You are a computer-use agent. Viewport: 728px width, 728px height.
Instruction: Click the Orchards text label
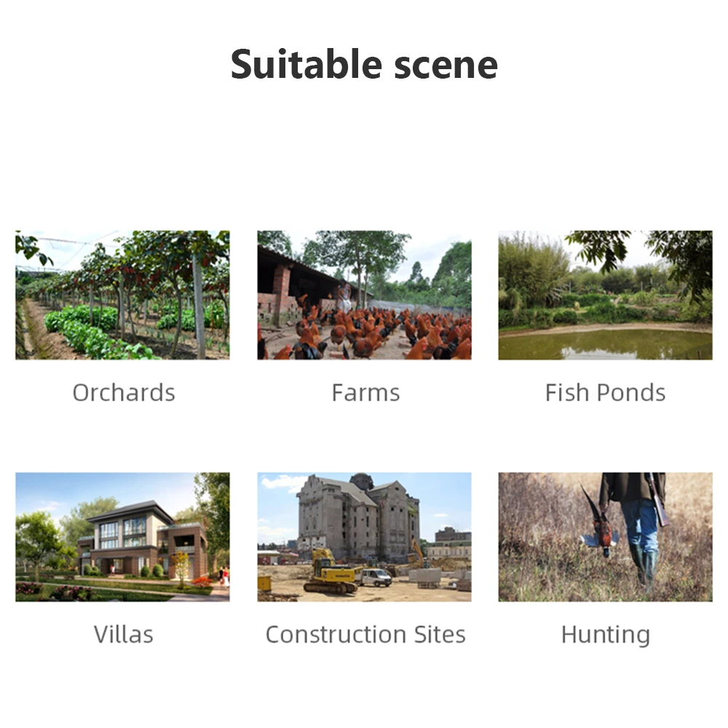coord(124,393)
